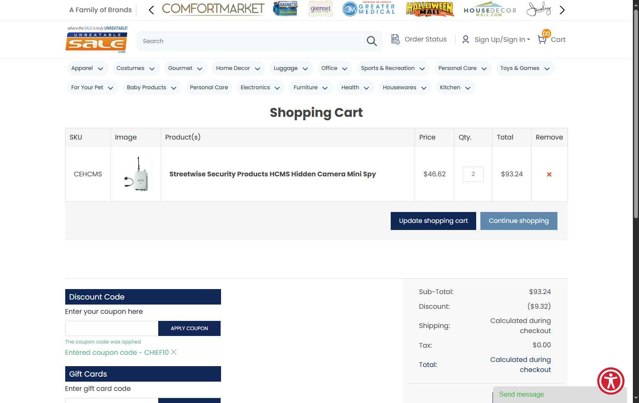Click the Gift Cards header
The width and height of the screenshot is (639, 403).
pyautogui.click(x=143, y=374)
